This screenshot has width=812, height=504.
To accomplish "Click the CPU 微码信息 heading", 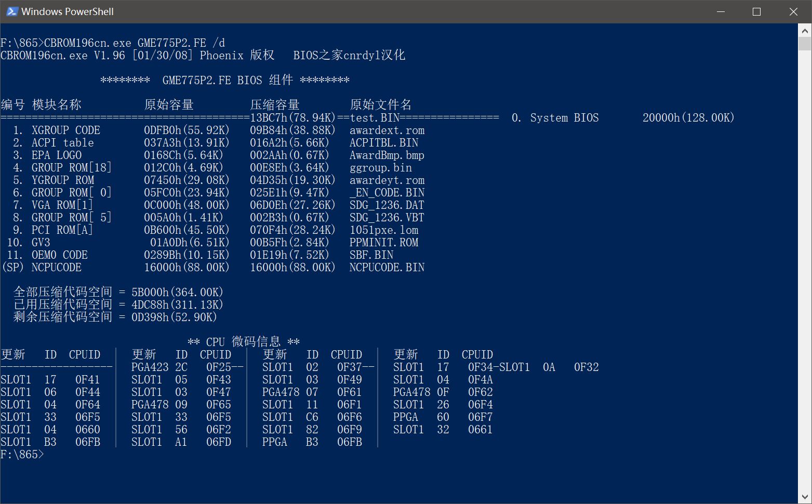I will click(243, 342).
